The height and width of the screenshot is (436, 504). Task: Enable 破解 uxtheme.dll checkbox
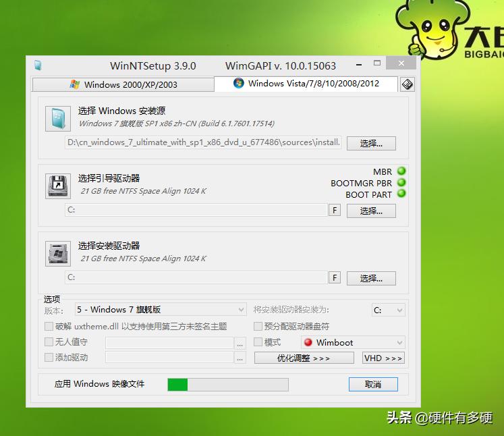(49, 327)
